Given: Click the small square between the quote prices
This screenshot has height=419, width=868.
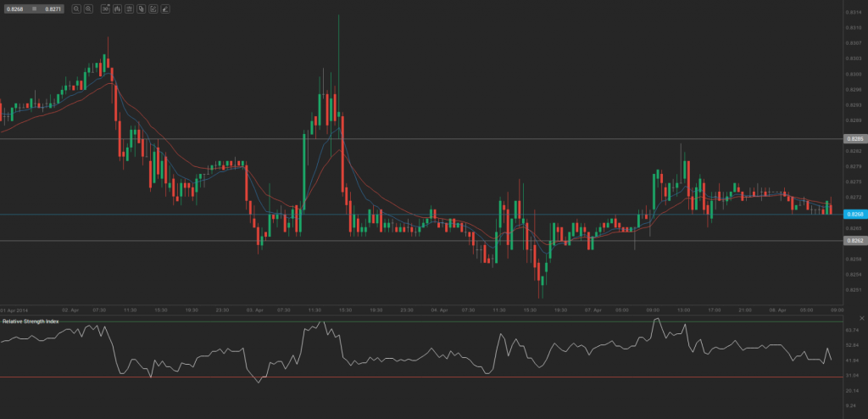Looking at the screenshot, I should 35,8.
